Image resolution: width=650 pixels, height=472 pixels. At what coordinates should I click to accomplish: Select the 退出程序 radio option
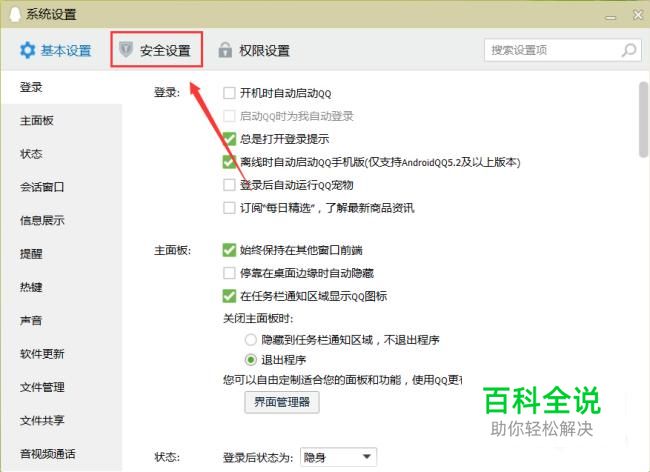[250, 360]
